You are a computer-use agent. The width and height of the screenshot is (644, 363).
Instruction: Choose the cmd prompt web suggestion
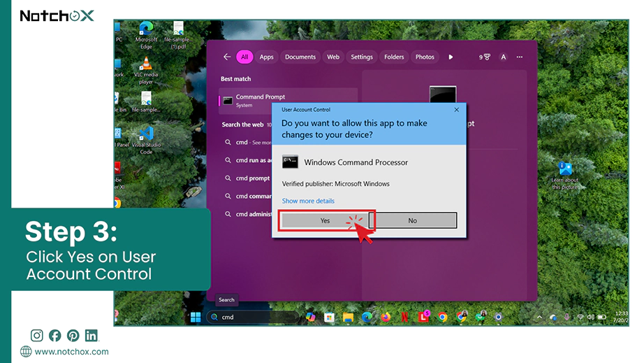tap(247, 178)
